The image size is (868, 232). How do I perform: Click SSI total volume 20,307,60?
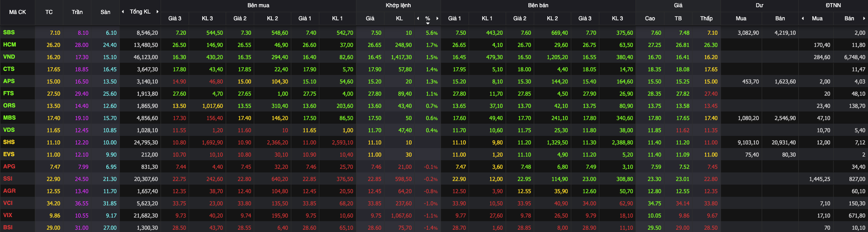pos(146,179)
